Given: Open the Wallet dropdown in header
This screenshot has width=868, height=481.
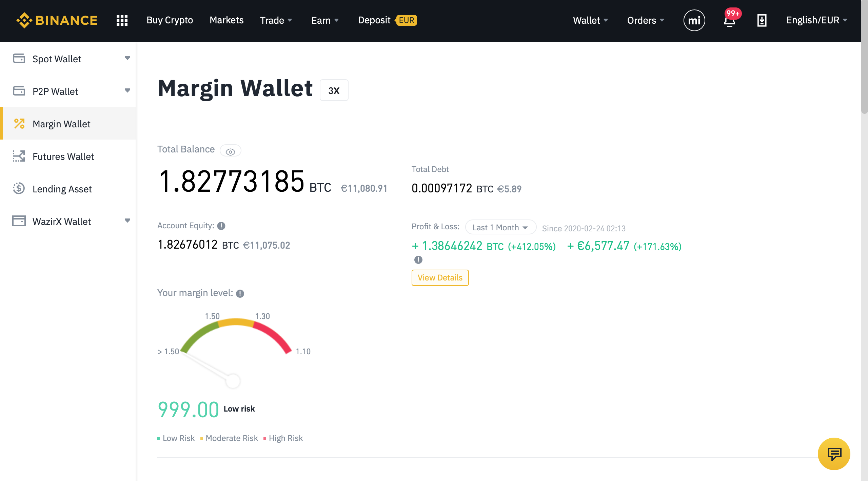Looking at the screenshot, I should pyautogui.click(x=590, y=20).
